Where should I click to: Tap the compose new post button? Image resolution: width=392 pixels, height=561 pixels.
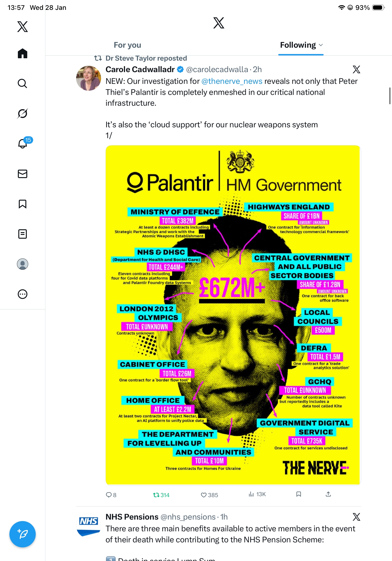tap(23, 534)
